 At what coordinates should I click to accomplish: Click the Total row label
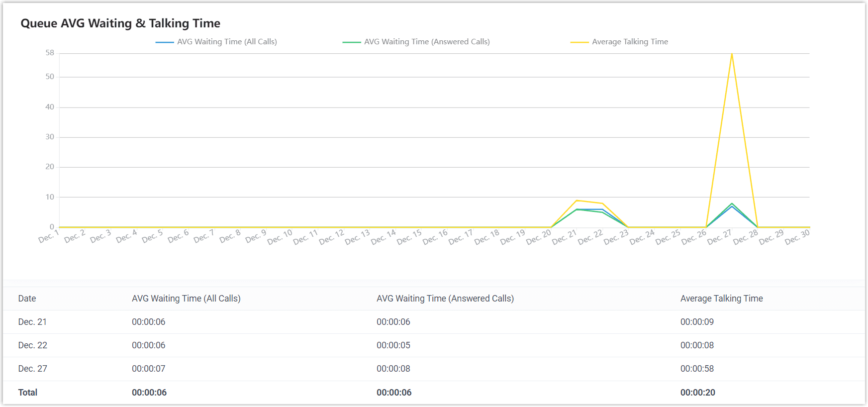point(28,393)
